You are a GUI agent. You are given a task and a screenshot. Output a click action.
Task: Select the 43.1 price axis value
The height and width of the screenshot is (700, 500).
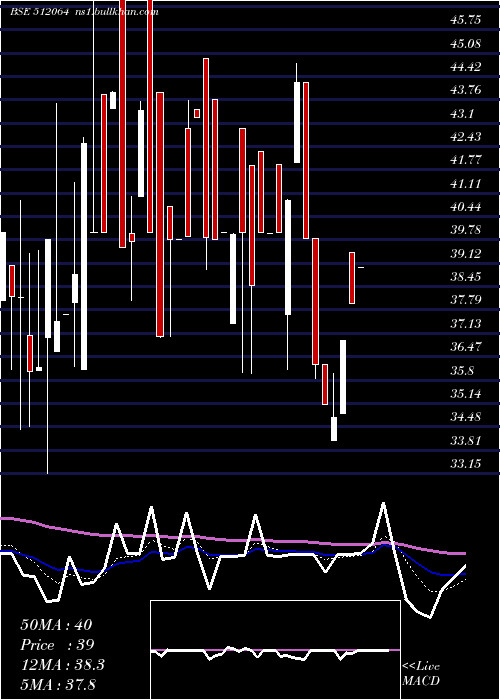(462, 113)
